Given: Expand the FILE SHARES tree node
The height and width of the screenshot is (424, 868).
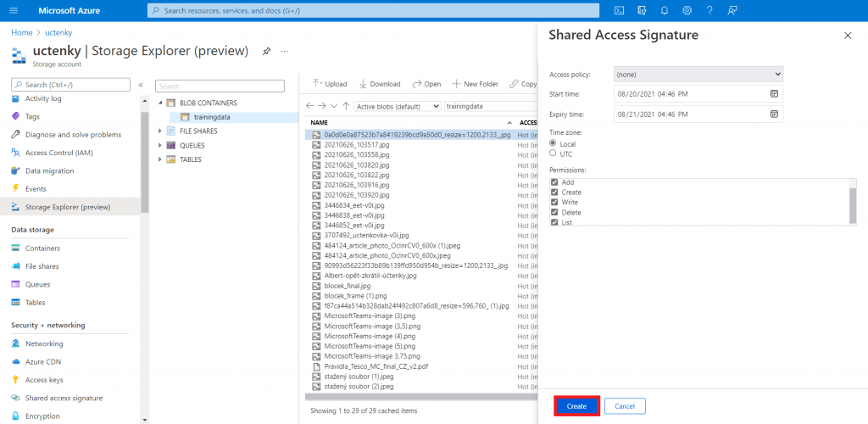Looking at the screenshot, I should 160,131.
